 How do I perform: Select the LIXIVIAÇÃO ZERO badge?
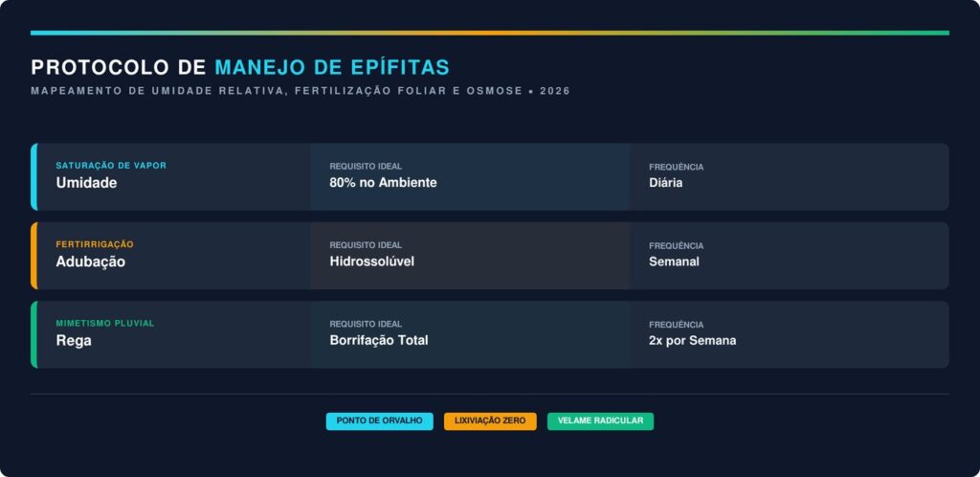pyautogui.click(x=490, y=421)
